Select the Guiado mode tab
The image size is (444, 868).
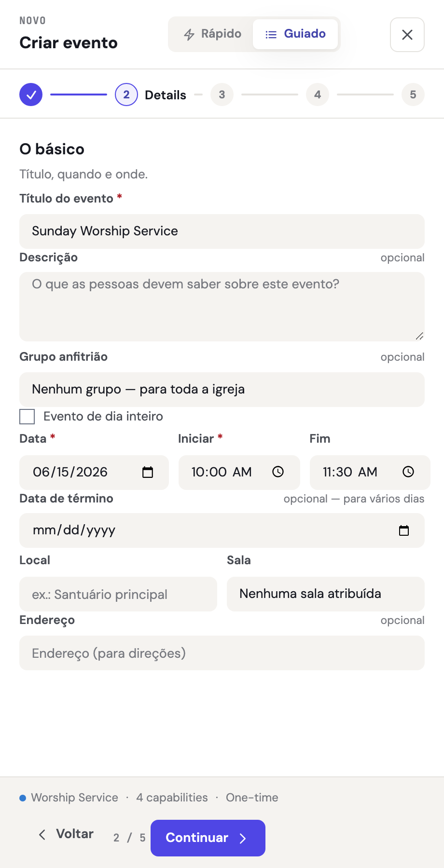295,34
